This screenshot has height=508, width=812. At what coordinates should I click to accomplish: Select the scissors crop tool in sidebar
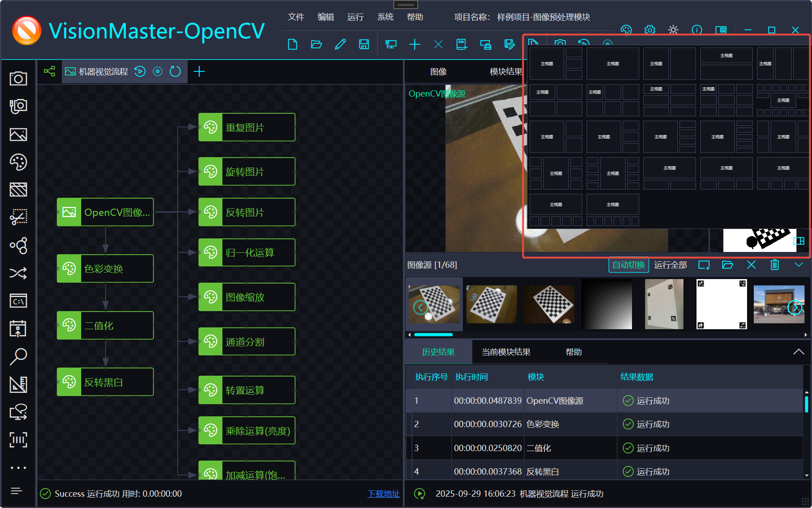tap(18, 217)
